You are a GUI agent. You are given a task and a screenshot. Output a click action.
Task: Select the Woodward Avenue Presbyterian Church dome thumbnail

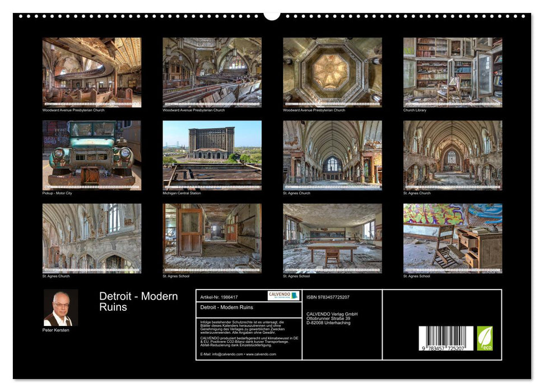[x=331, y=72]
